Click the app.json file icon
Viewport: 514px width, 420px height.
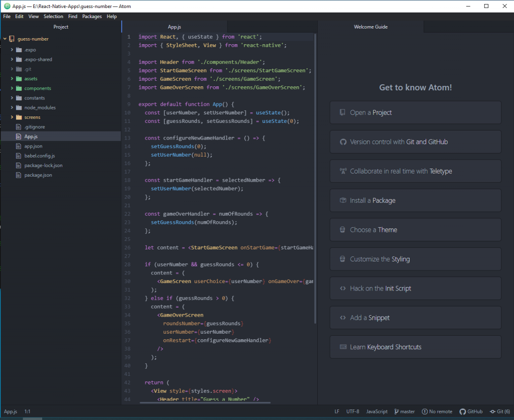(x=19, y=146)
